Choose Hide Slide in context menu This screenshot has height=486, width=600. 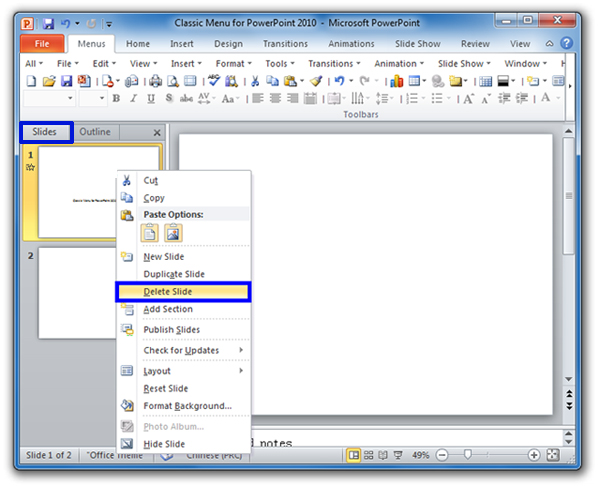183,444
